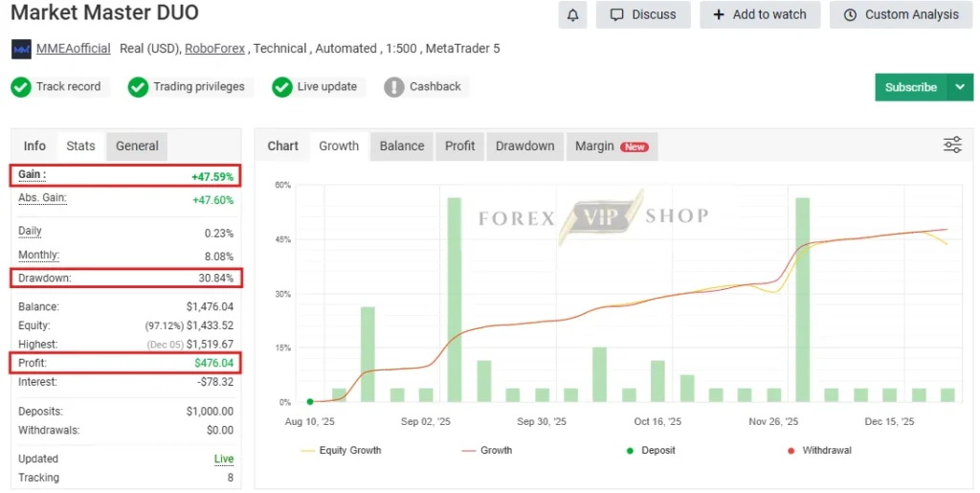980x493 pixels.
Task: Click the Discuss button
Action: click(x=643, y=15)
